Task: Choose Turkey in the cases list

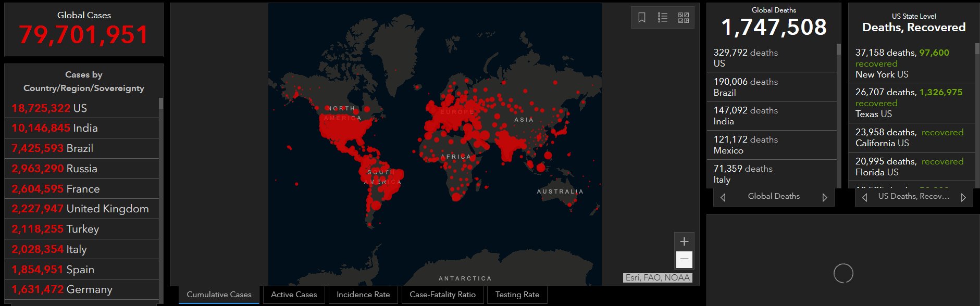Action: (x=82, y=229)
